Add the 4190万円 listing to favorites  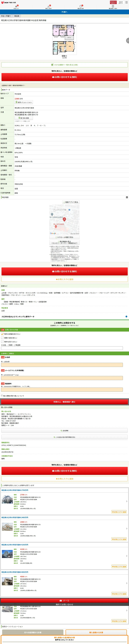119,567
